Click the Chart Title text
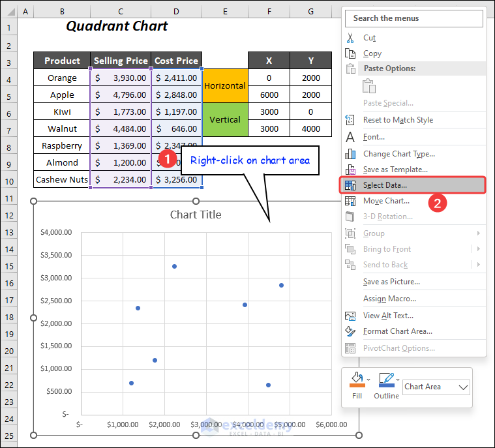 (196, 215)
